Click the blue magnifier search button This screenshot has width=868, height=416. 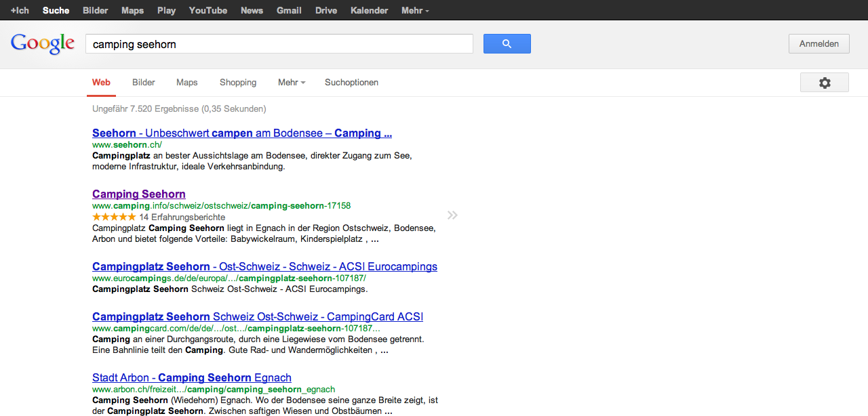(x=507, y=44)
